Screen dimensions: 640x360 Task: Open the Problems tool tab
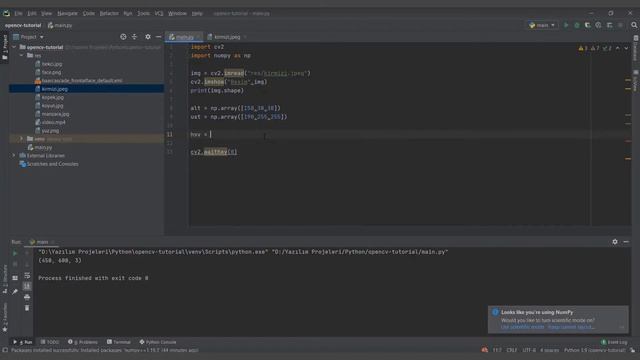(83, 342)
